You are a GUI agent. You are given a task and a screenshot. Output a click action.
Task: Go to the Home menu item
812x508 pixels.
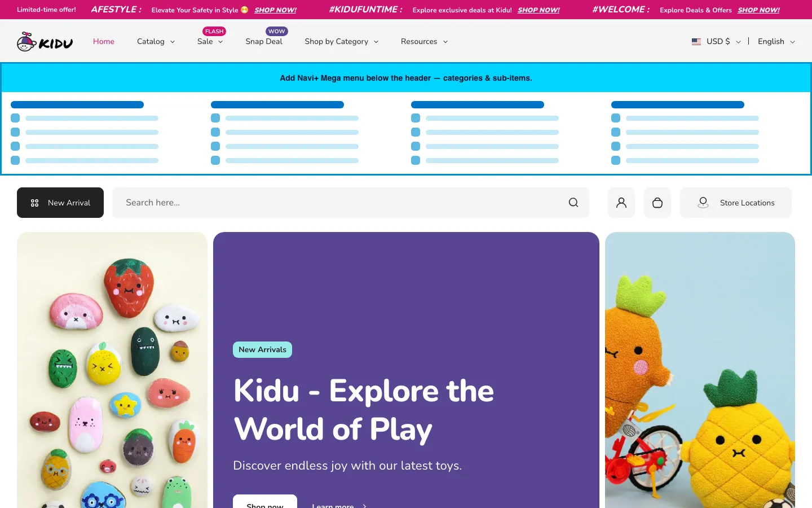coord(104,42)
